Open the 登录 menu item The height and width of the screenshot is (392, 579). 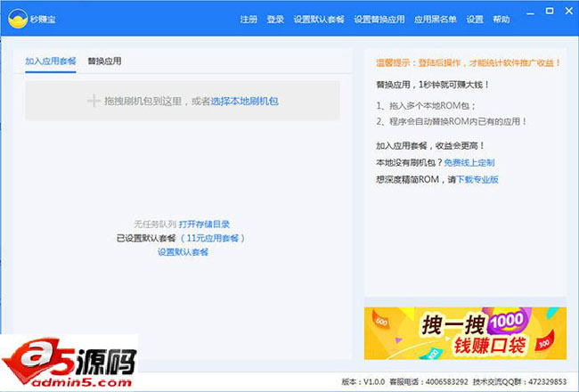click(275, 20)
